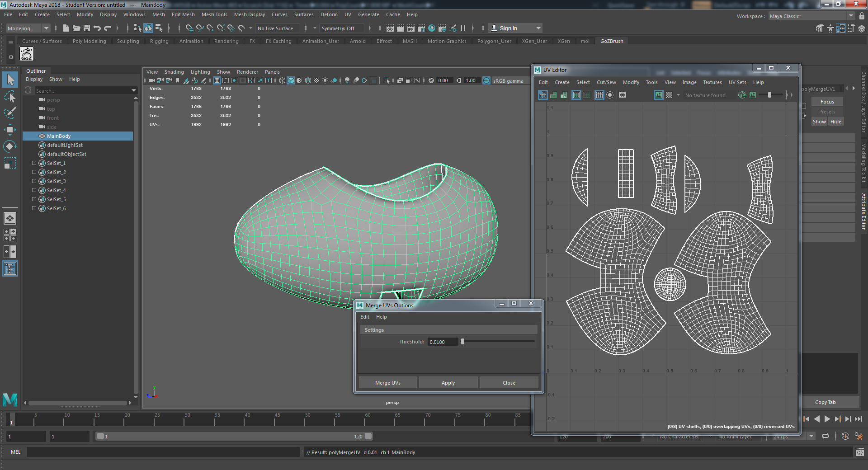Open texture list dropdown arrow in UV Editor
This screenshot has height=470, width=868.
(x=678, y=95)
